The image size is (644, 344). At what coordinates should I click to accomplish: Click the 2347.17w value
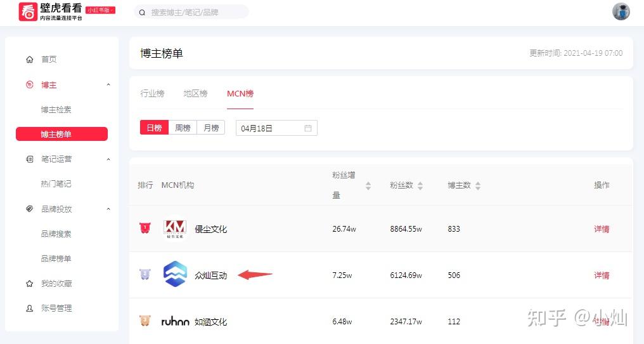pyautogui.click(x=406, y=322)
